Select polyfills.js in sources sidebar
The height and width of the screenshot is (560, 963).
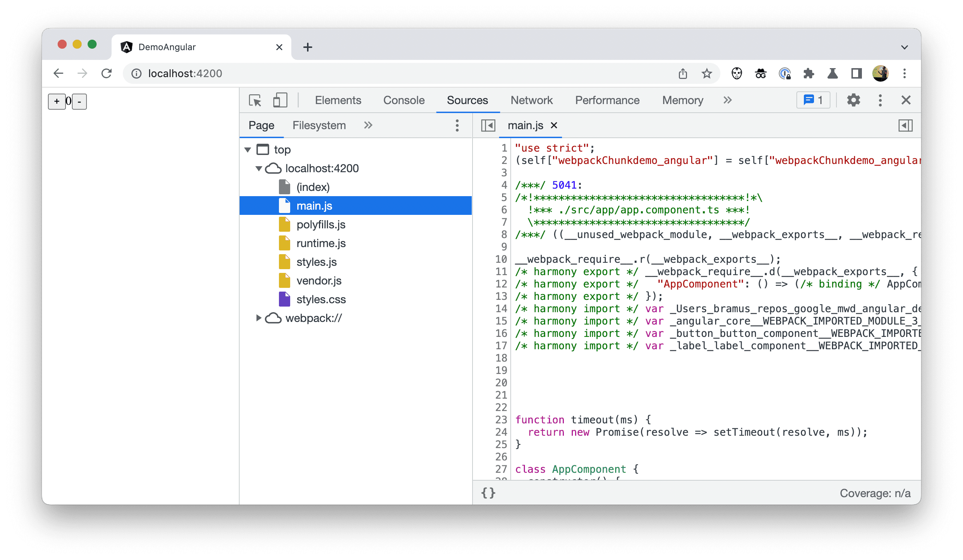click(320, 224)
